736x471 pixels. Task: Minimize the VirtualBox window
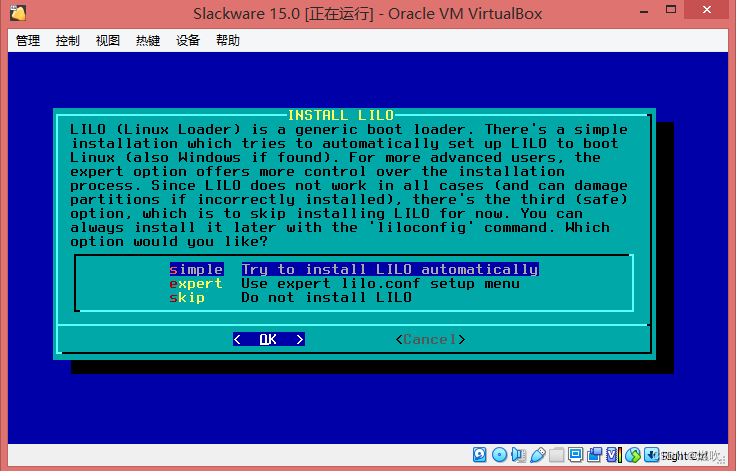click(644, 10)
